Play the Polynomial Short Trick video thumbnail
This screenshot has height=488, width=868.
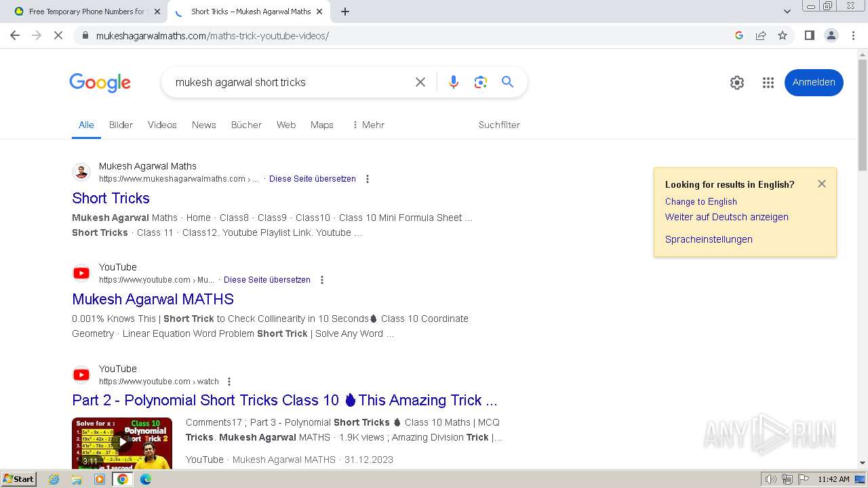122,443
